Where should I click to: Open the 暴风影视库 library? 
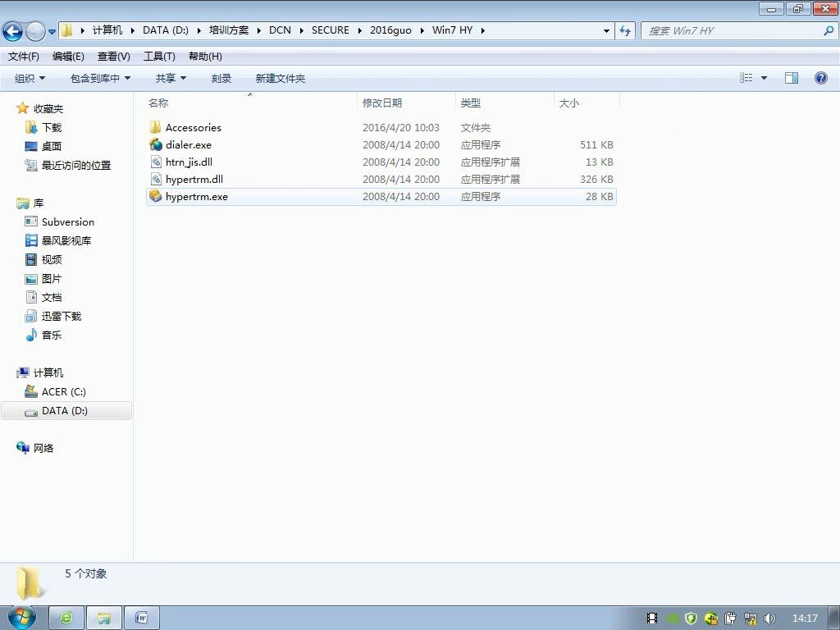pyautogui.click(x=66, y=240)
